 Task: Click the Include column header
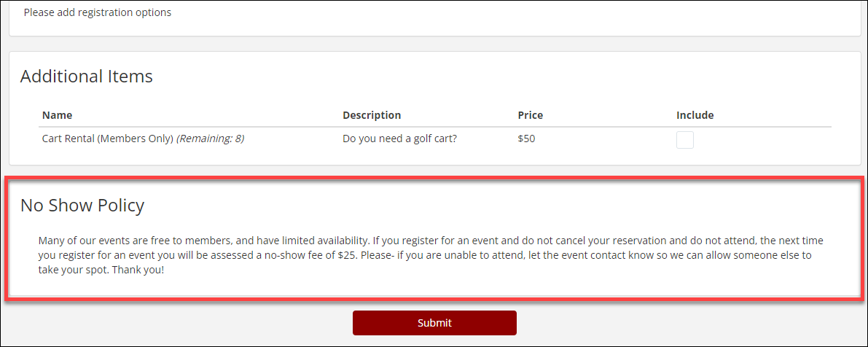695,115
